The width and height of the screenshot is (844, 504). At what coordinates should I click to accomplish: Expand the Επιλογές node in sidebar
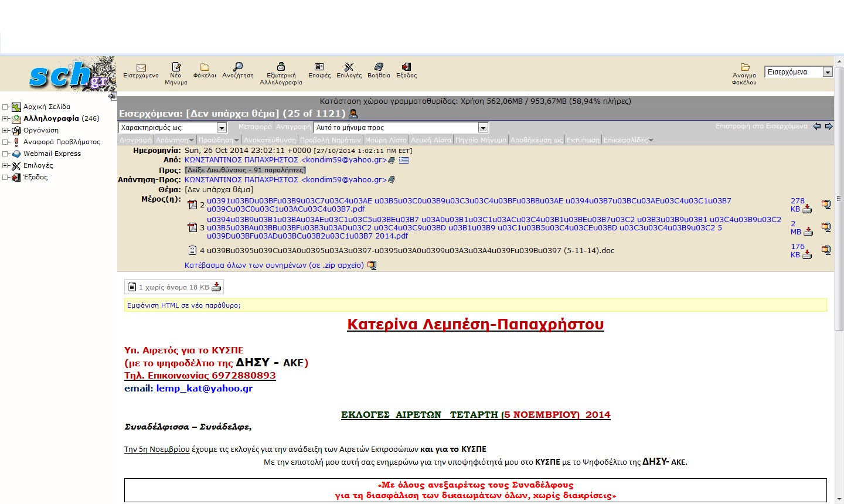point(5,165)
